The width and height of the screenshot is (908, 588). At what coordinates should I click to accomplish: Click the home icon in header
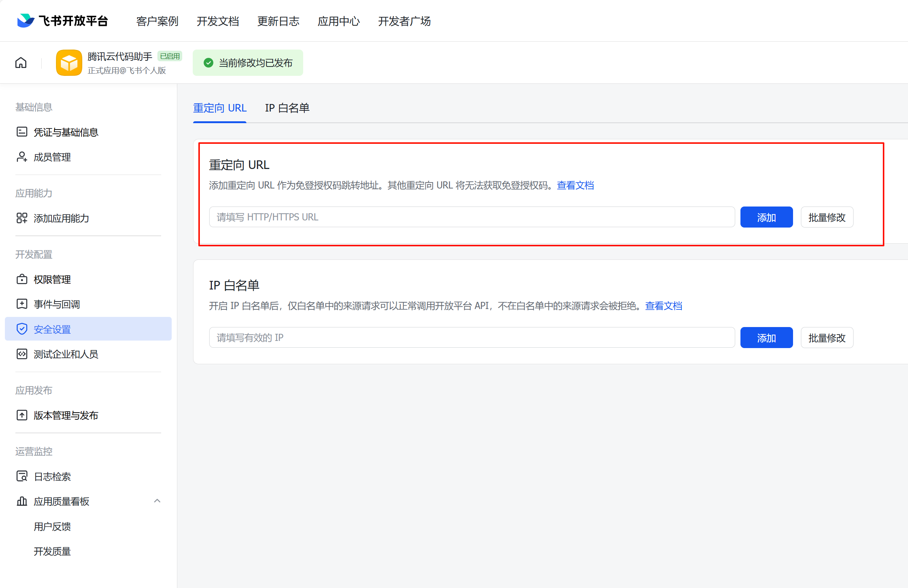coord(21,63)
